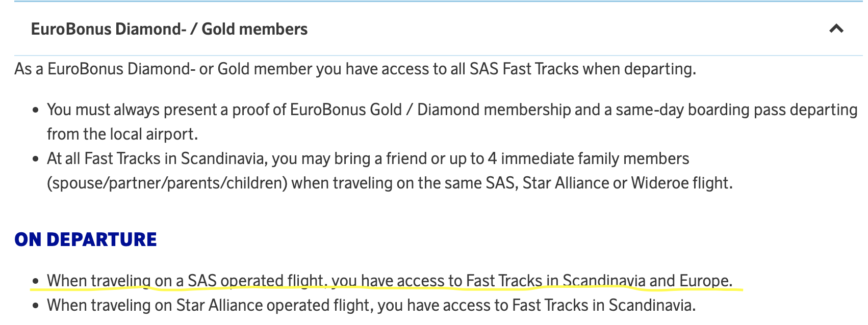This screenshot has height=325, width=868.
Task: Click "EuroBonus Gold / Diamond membership" in the first bullet
Action: click(x=430, y=110)
